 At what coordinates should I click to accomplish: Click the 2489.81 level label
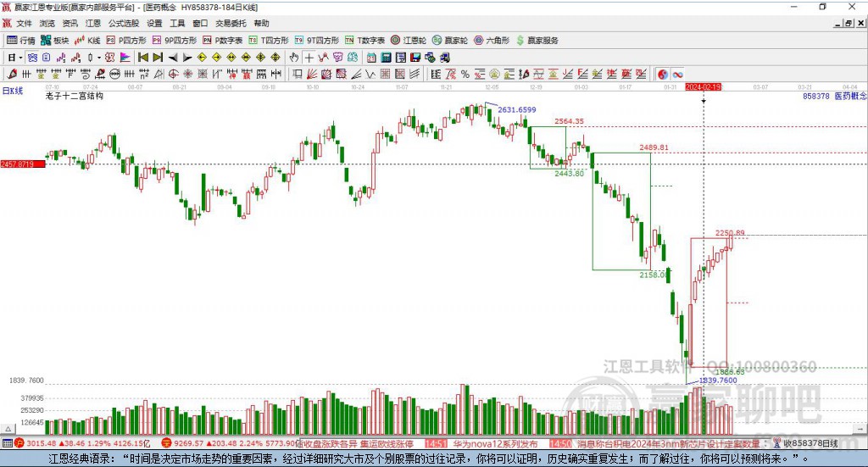654,147
